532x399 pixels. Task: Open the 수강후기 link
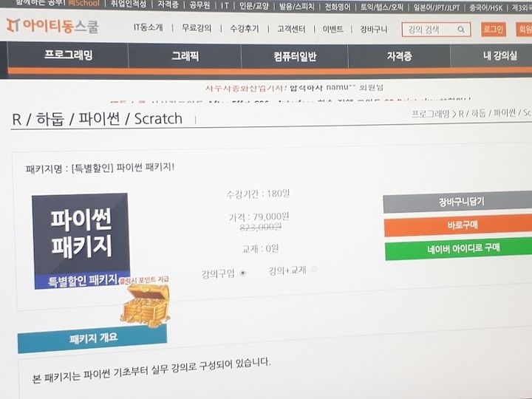[245, 29]
